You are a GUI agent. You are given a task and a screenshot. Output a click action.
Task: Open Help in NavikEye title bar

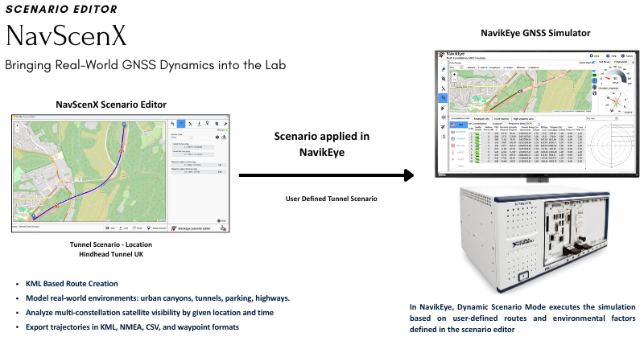click(612, 55)
